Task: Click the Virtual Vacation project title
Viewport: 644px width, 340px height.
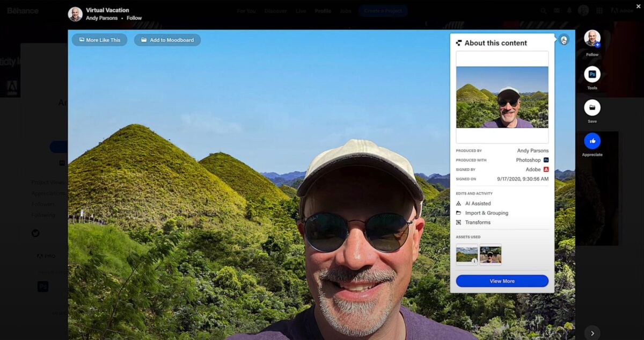Action: click(107, 10)
